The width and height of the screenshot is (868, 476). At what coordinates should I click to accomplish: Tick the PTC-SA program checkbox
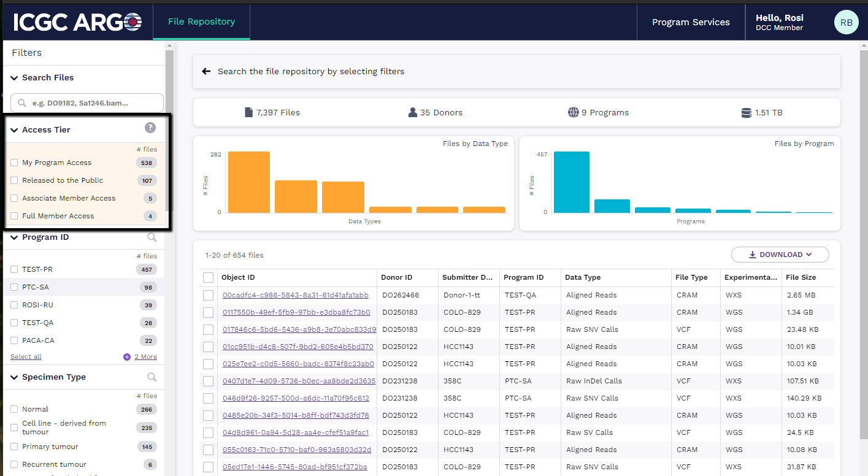coord(14,287)
